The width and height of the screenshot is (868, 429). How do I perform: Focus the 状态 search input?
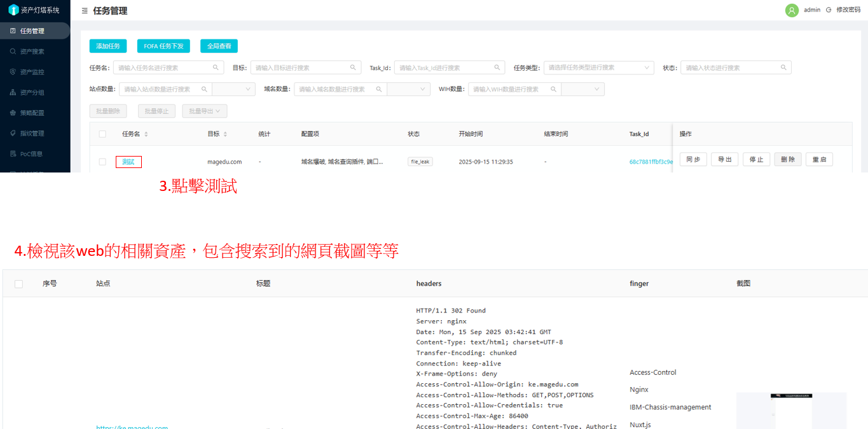click(736, 67)
